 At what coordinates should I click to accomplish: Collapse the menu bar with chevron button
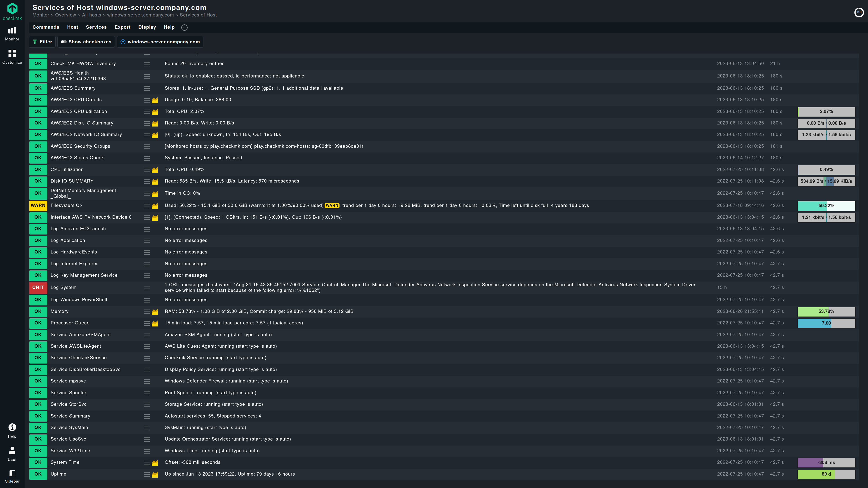(184, 28)
